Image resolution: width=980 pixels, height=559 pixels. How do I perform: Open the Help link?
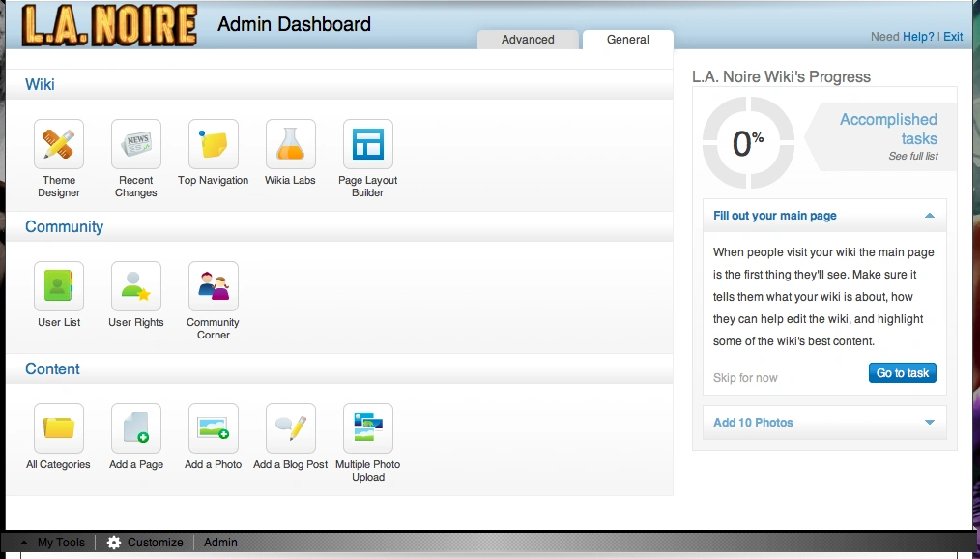[x=918, y=37]
